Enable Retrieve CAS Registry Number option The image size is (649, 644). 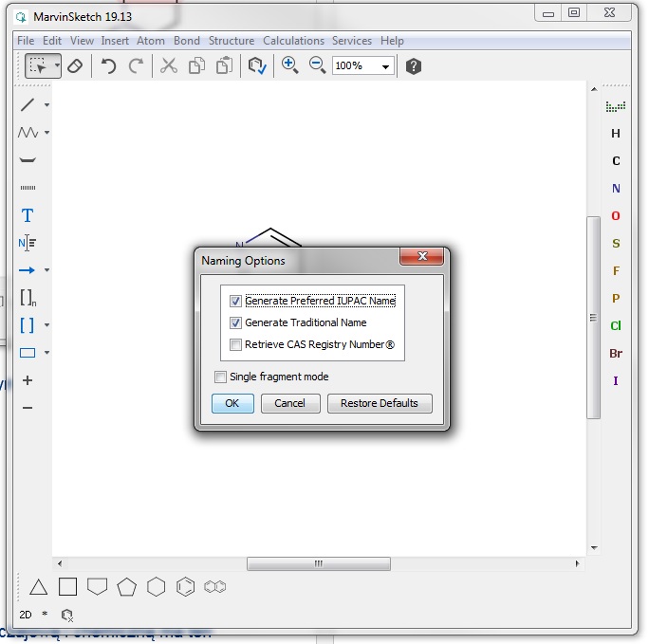235,345
